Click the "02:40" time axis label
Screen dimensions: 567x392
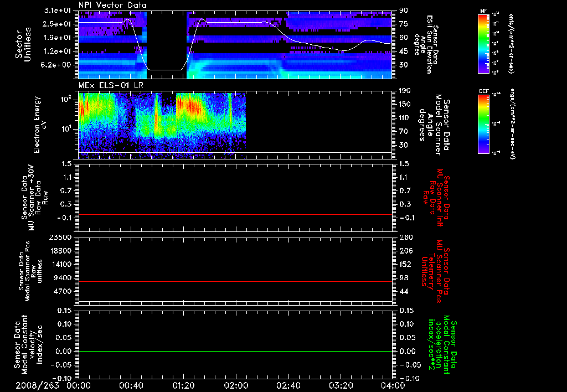[288, 385]
